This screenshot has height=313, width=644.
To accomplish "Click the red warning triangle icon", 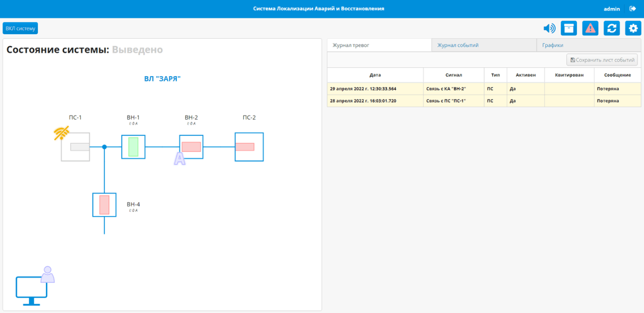I will [590, 28].
